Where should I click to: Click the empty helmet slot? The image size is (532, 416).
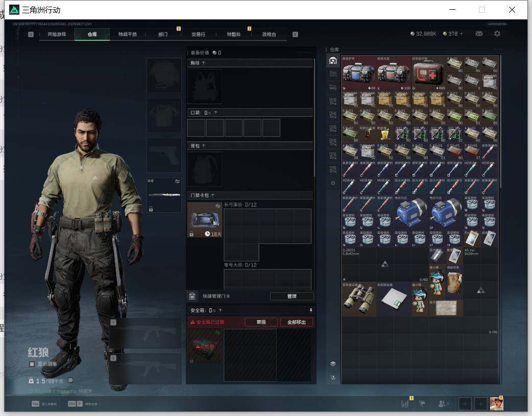click(164, 75)
